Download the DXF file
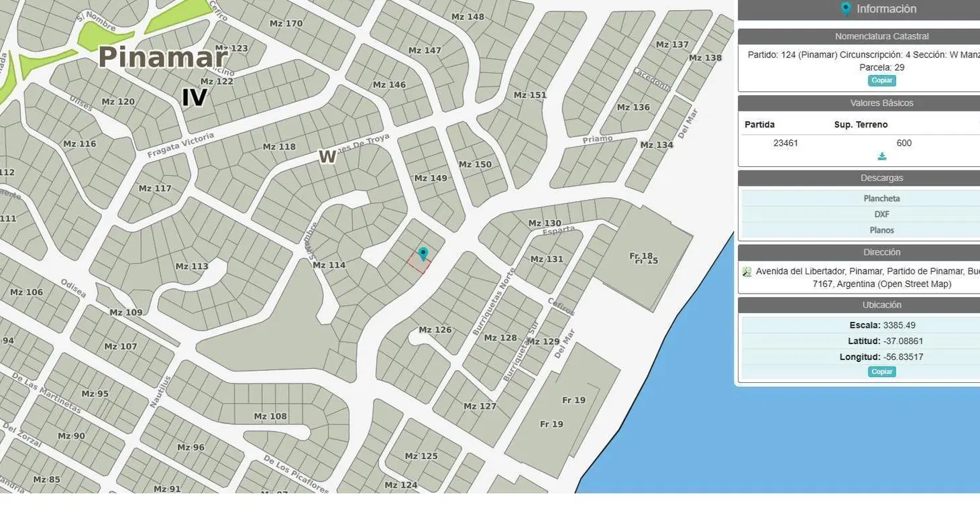The image size is (980, 513). pyautogui.click(x=881, y=215)
